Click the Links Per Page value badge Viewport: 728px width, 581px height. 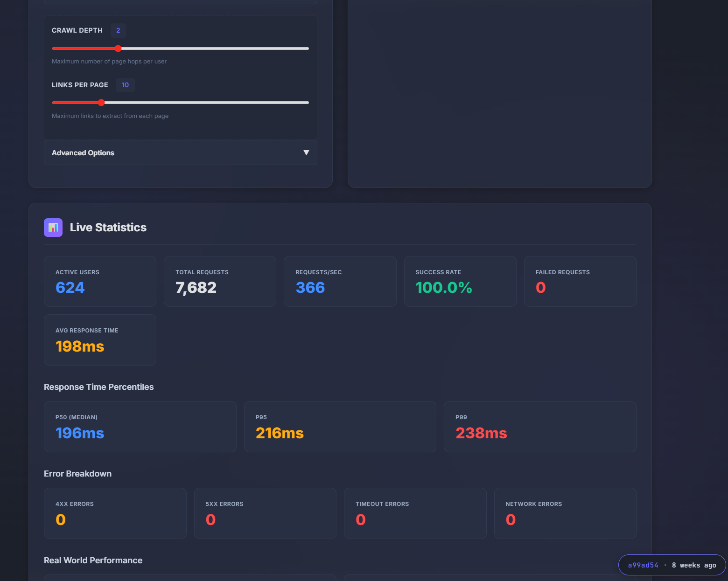coord(125,85)
